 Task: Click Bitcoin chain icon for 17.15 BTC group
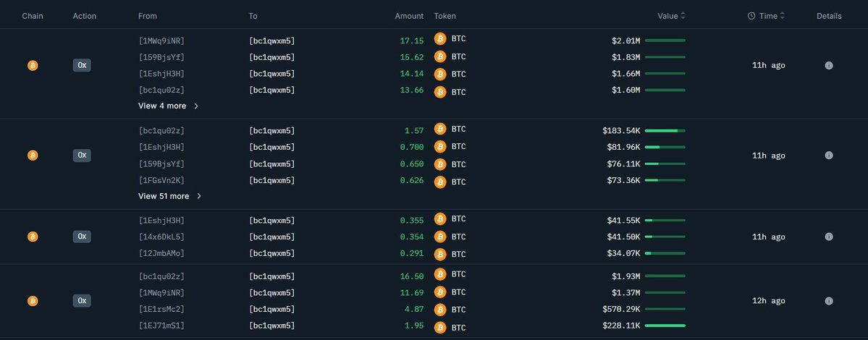[x=33, y=65]
